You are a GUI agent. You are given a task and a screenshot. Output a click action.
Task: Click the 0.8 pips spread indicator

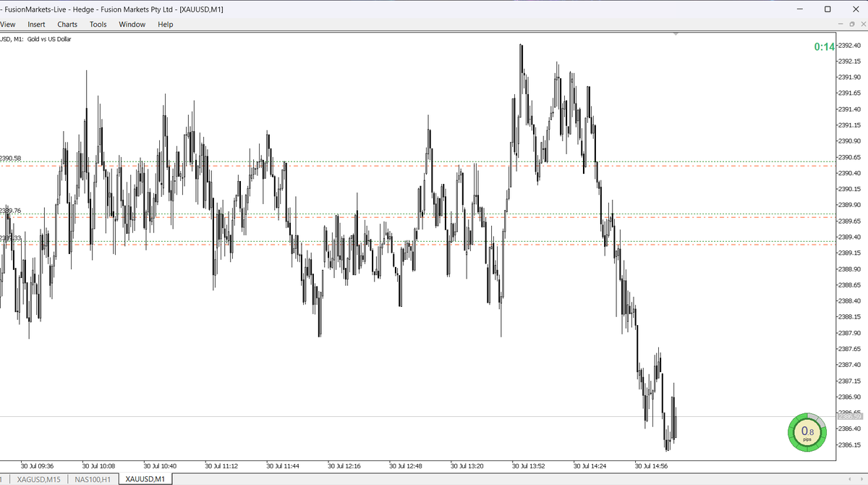click(807, 432)
